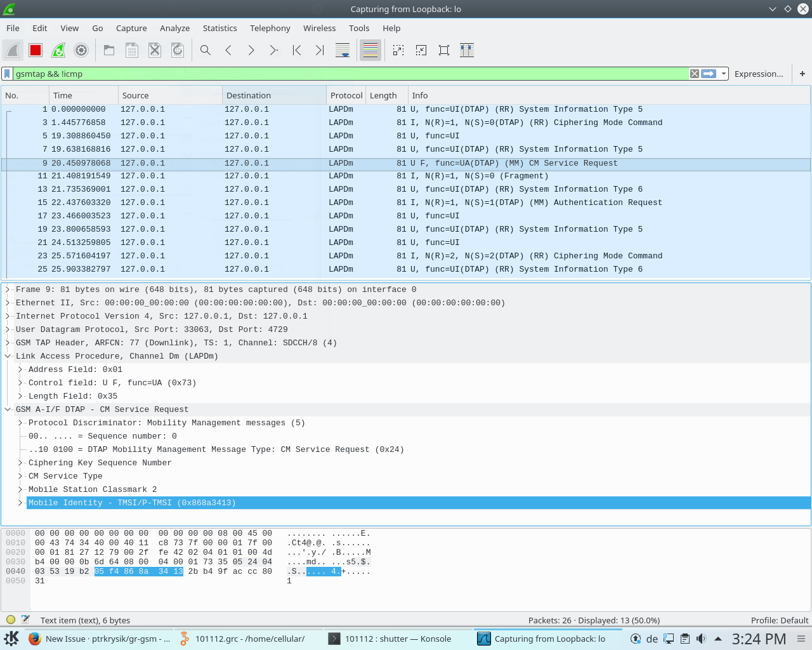Clear the display filter with the X icon
This screenshot has width=812, height=650.
point(694,74)
